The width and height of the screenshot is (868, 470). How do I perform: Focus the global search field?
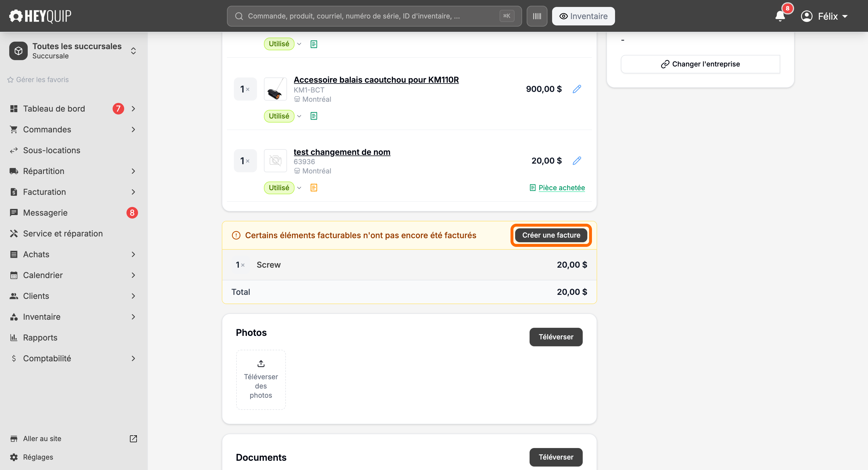pos(374,16)
